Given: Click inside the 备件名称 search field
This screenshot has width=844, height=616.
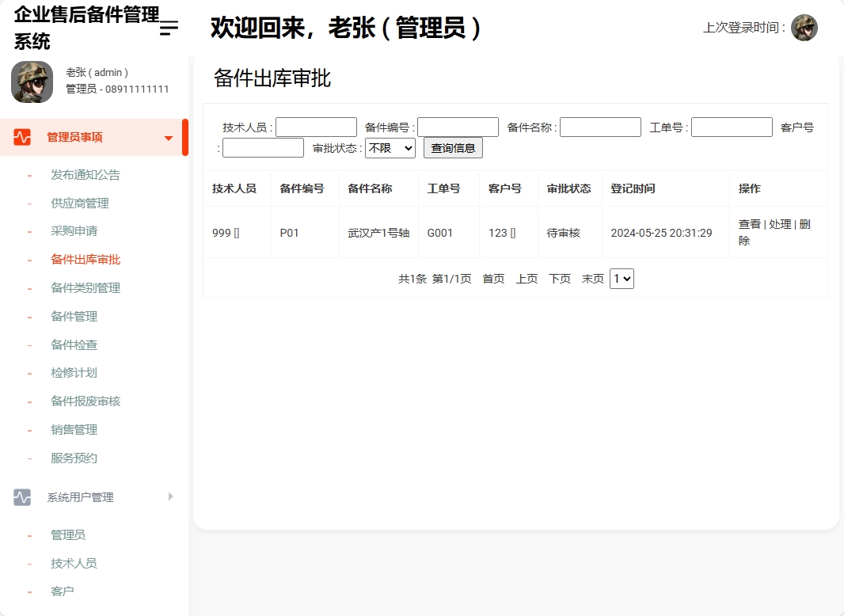Looking at the screenshot, I should (600, 127).
